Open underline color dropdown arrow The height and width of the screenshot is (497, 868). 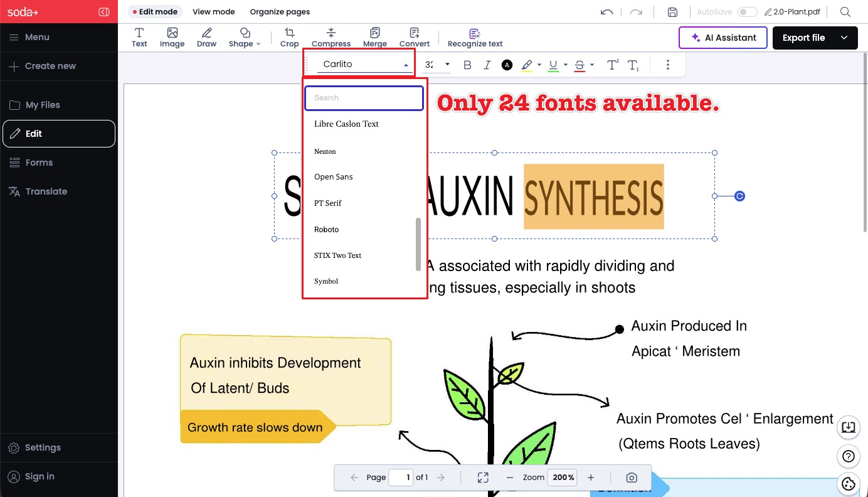566,65
